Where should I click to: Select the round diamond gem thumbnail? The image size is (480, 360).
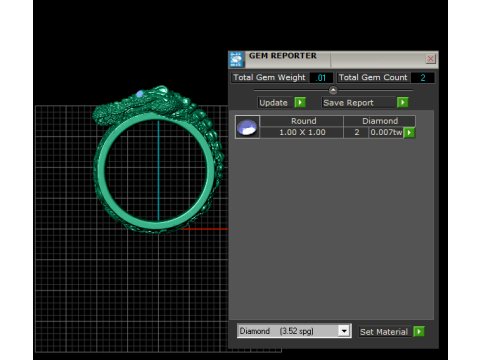tap(247, 127)
